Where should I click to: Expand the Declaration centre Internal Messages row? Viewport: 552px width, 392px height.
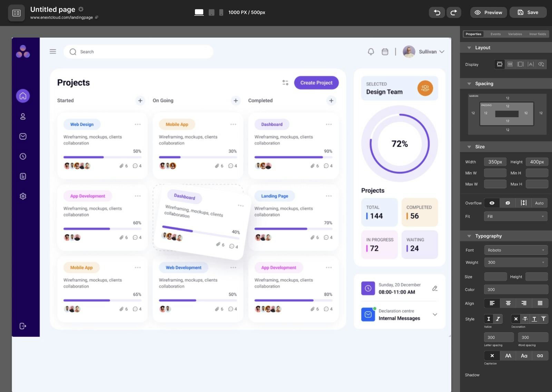pyautogui.click(x=435, y=314)
